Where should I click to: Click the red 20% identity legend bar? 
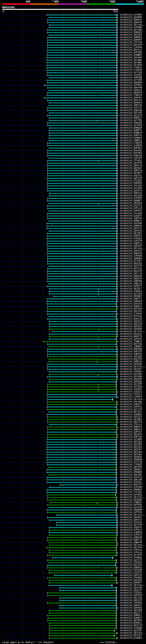click(x=16, y=4)
